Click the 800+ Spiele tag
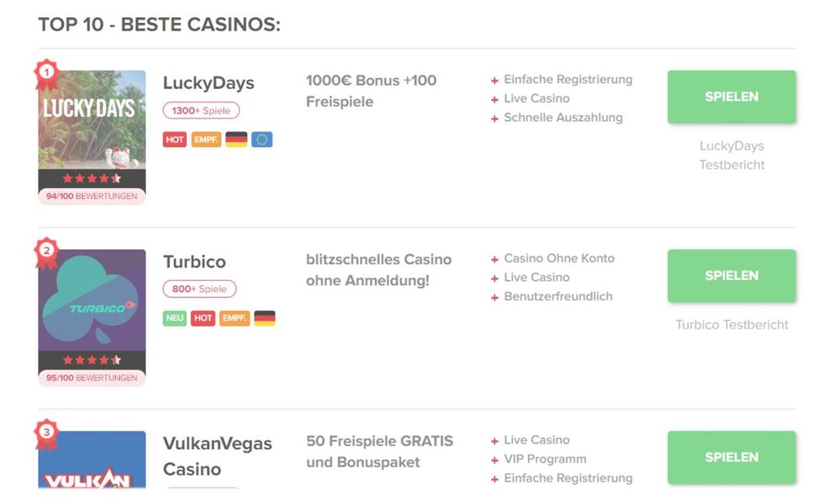Screen dimensions: 836x504 (x=200, y=289)
